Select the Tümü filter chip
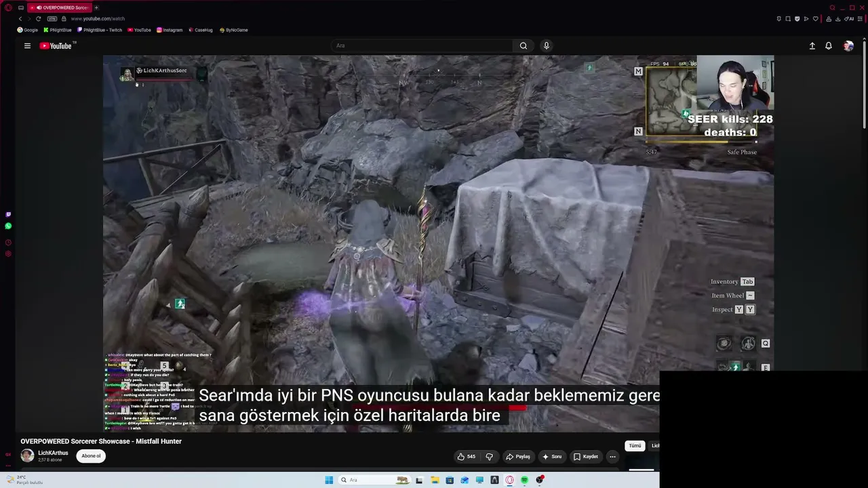The width and height of the screenshot is (868, 488). pos(635,446)
